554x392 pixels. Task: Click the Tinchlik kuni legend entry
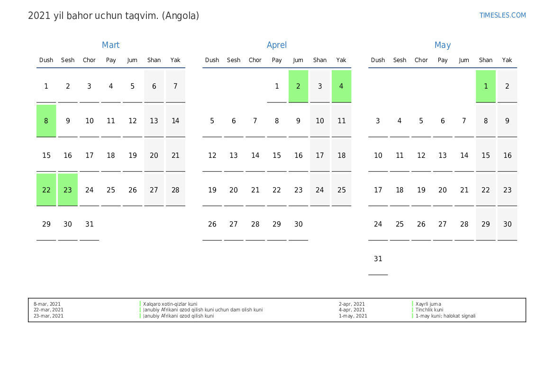[429, 310]
